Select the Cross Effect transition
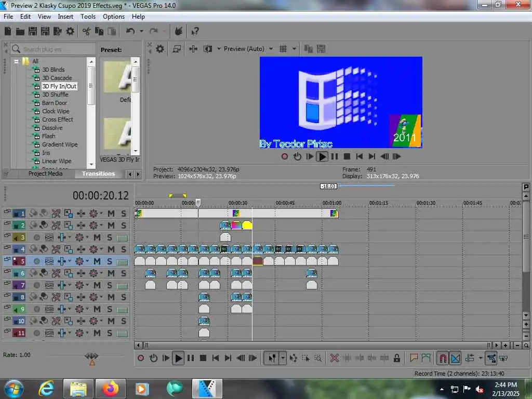This screenshot has height=399, width=532. (x=57, y=119)
